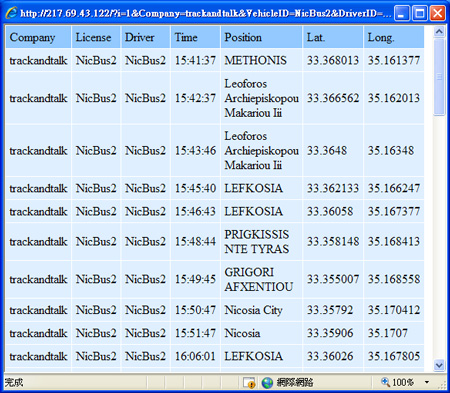Click the Position column header
Image resolution: width=450 pixels, height=393 pixels.
coord(262,37)
